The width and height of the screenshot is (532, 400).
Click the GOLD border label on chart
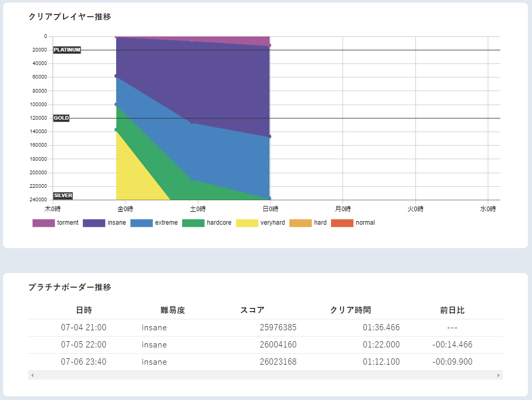(x=61, y=118)
